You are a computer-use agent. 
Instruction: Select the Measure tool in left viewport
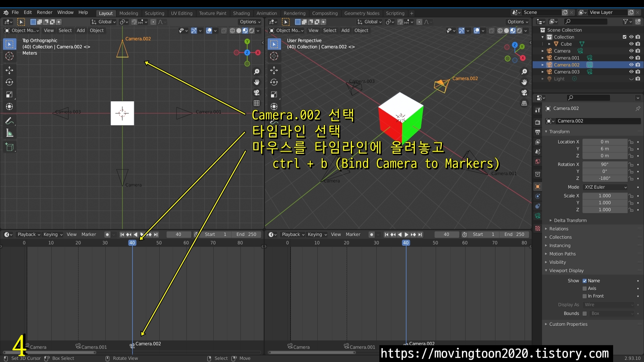9,133
